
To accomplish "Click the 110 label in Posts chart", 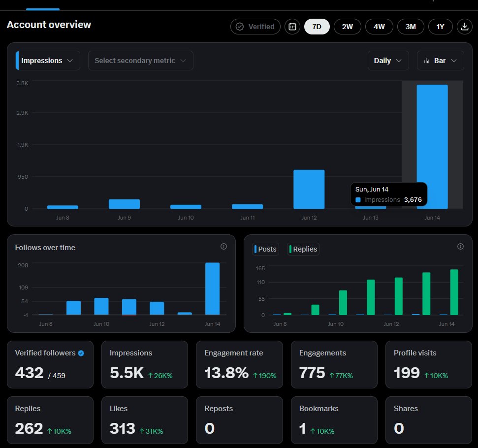I will pos(260,282).
